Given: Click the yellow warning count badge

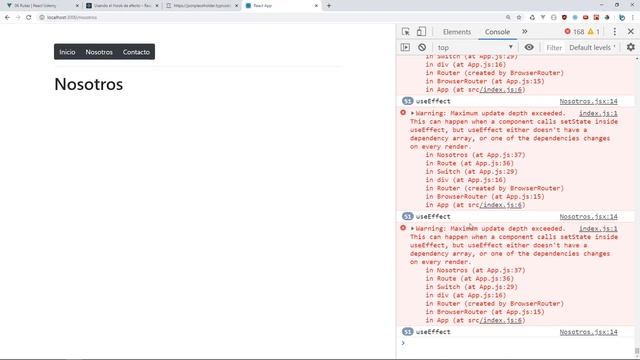Looking at the screenshot, I should 593,31.
